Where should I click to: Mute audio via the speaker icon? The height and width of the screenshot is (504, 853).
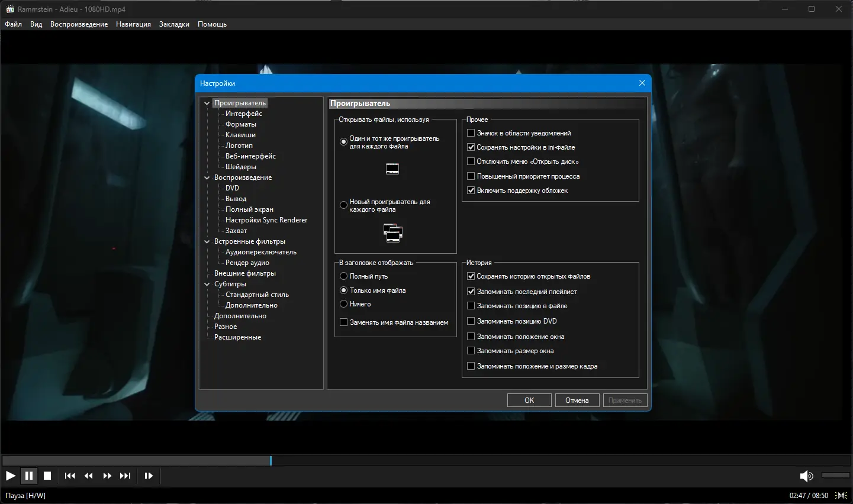(806, 476)
